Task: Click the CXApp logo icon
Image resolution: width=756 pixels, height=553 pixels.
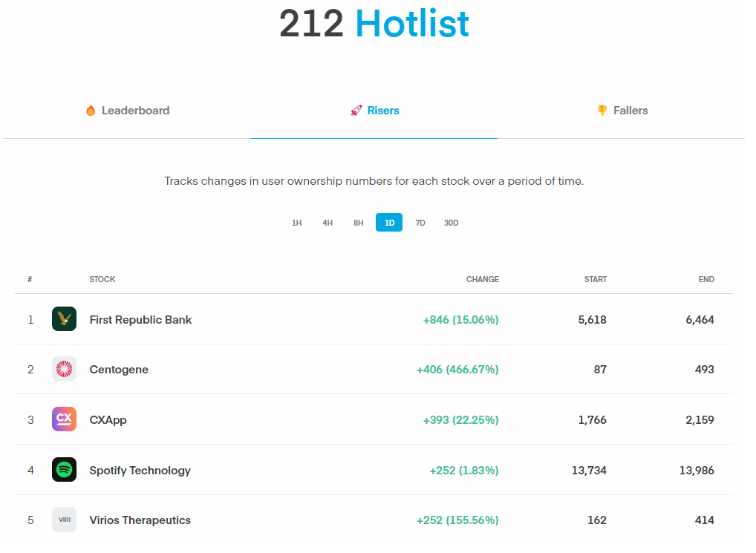Action: (64, 419)
